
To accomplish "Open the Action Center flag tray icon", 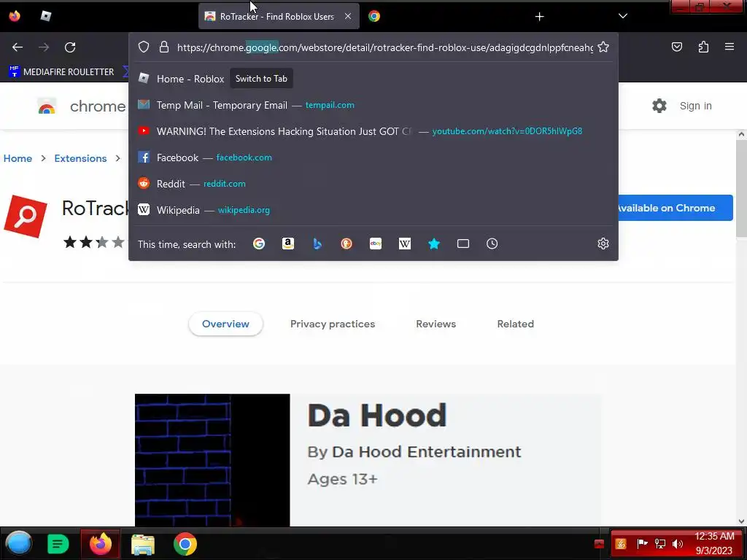I will point(643,544).
